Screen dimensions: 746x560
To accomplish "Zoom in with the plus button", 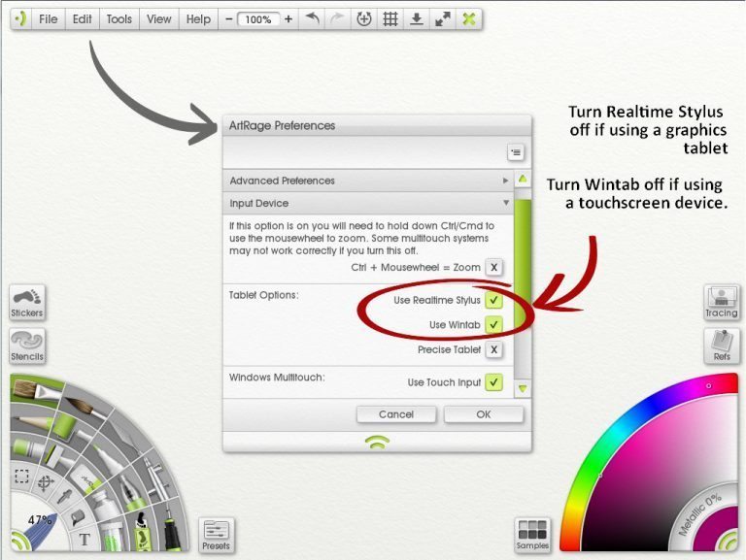I will point(288,19).
